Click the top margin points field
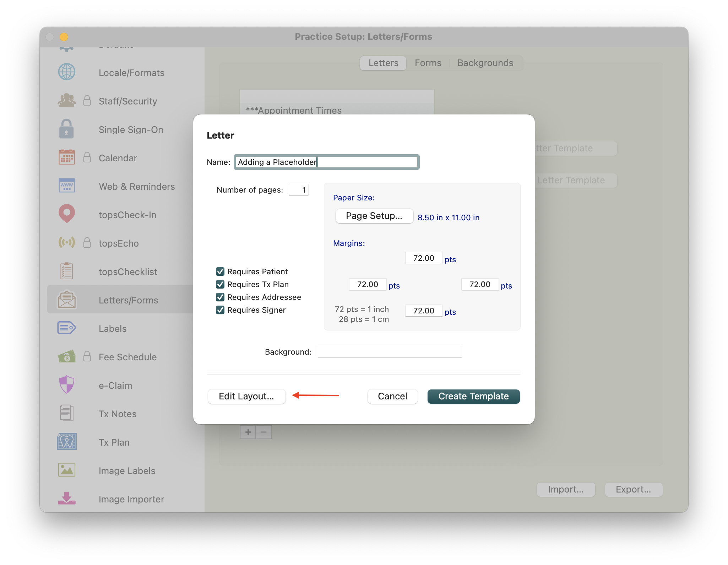Screen dimensions: 728x565 (424, 258)
